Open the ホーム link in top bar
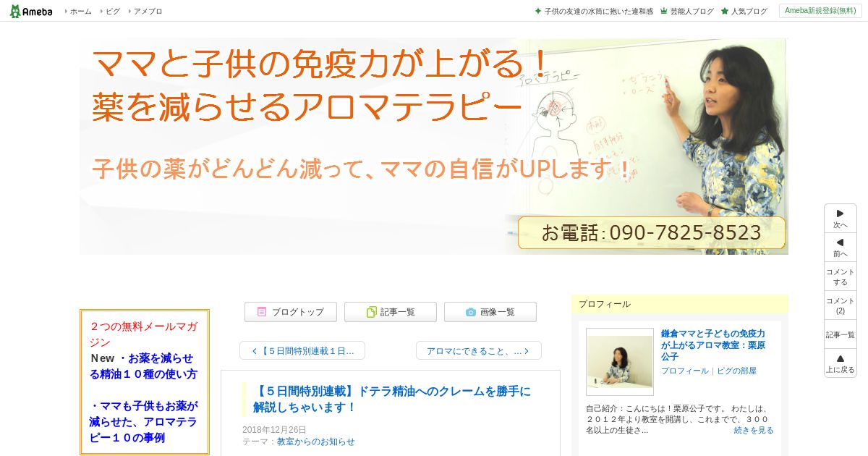The image size is (868, 456). click(80, 12)
